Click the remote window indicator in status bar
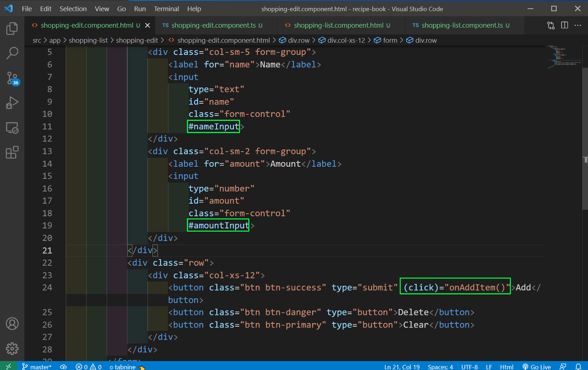The height and width of the screenshot is (370, 588). coord(8,367)
